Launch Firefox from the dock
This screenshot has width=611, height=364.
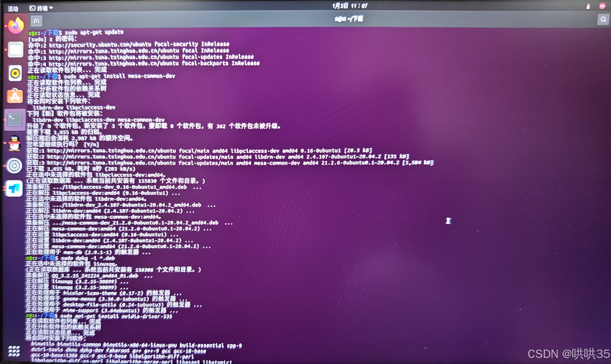tap(16, 26)
